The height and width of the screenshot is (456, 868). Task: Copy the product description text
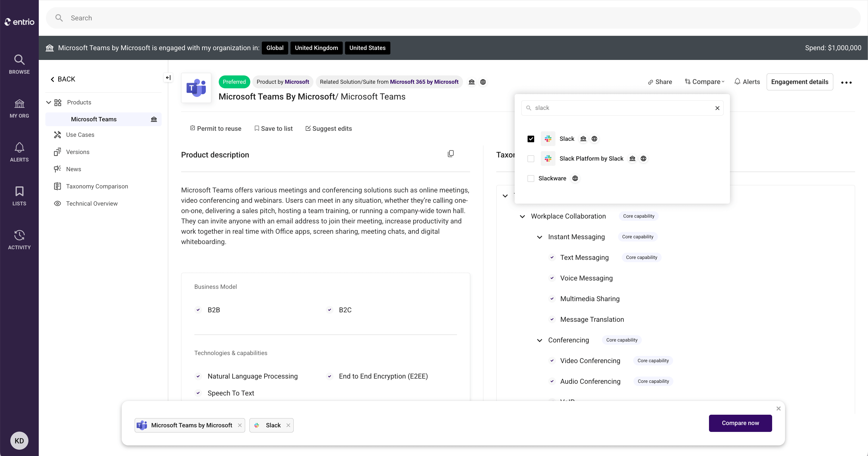pyautogui.click(x=451, y=154)
